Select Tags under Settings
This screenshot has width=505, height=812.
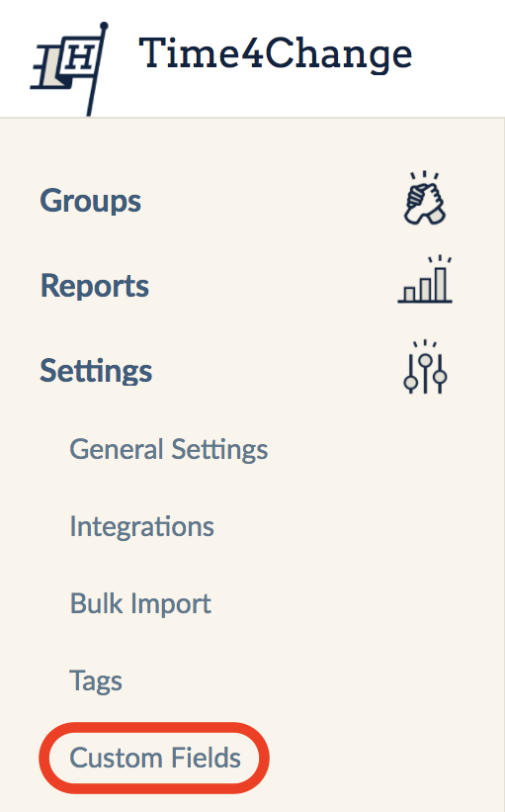[96, 681]
